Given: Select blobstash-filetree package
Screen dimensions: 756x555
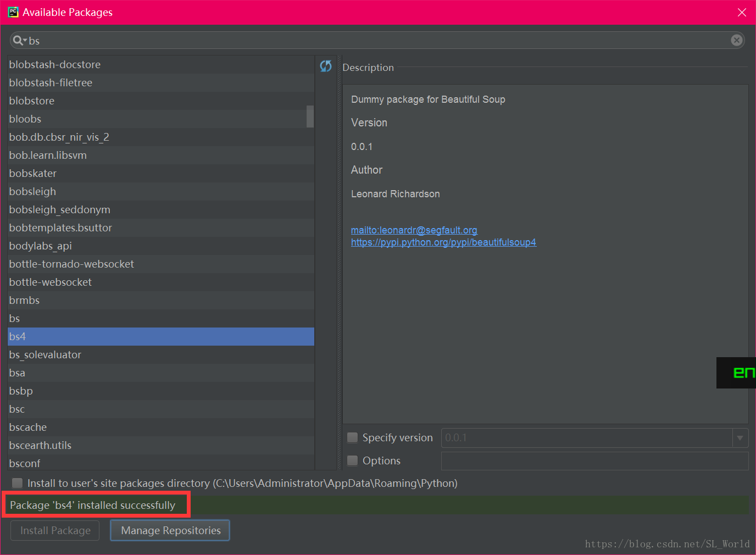Looking at the screenshot, I should tap(161, 82).
